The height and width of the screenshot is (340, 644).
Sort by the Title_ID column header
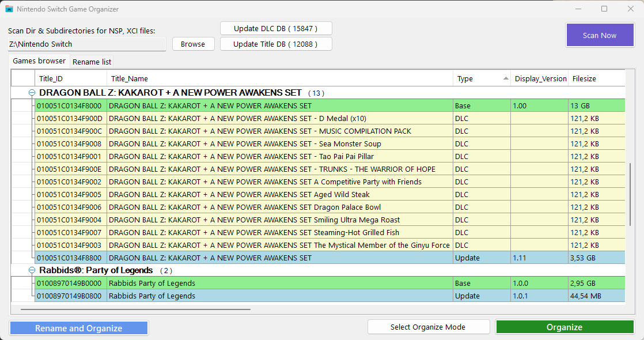point(71,78)
